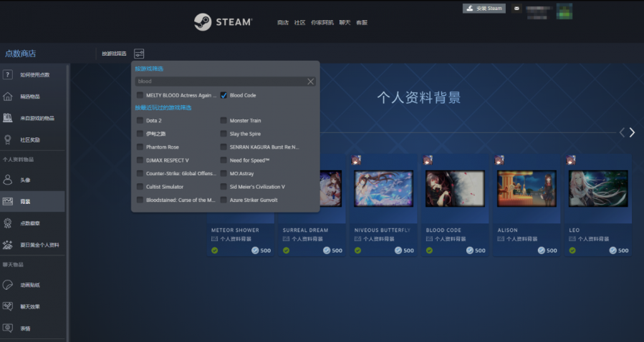Open the Steam logo home link
The image size is (644, 342).
pos(223,22)
